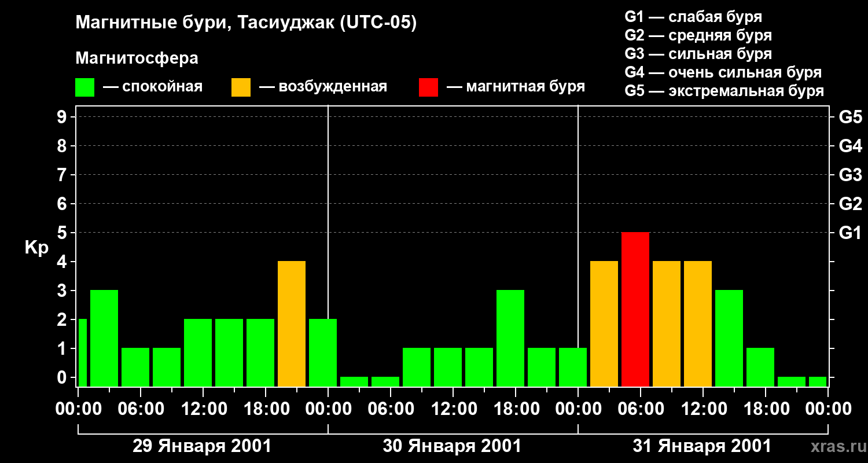Click 'G1 — слабая буря' legend line

693,17
